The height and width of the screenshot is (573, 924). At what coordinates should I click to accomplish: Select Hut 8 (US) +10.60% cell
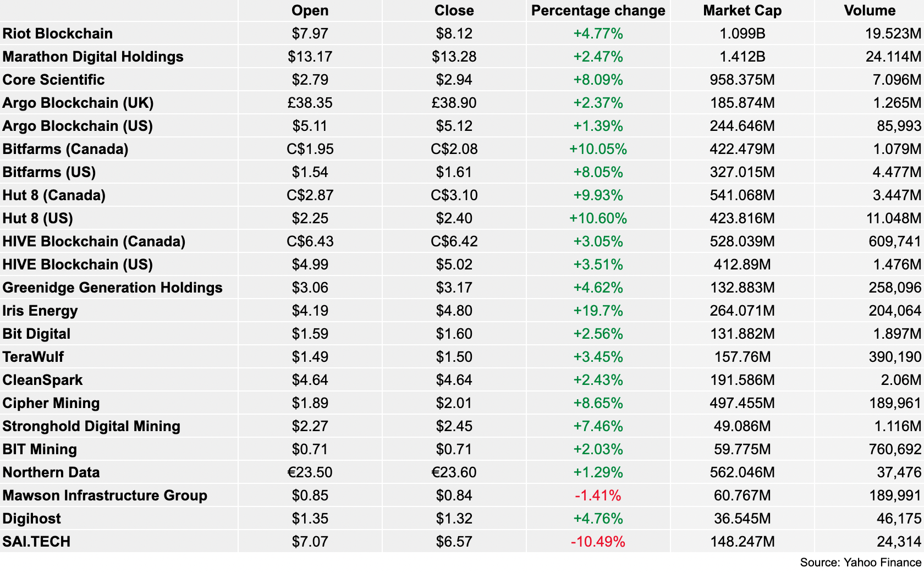coord(598,218)
